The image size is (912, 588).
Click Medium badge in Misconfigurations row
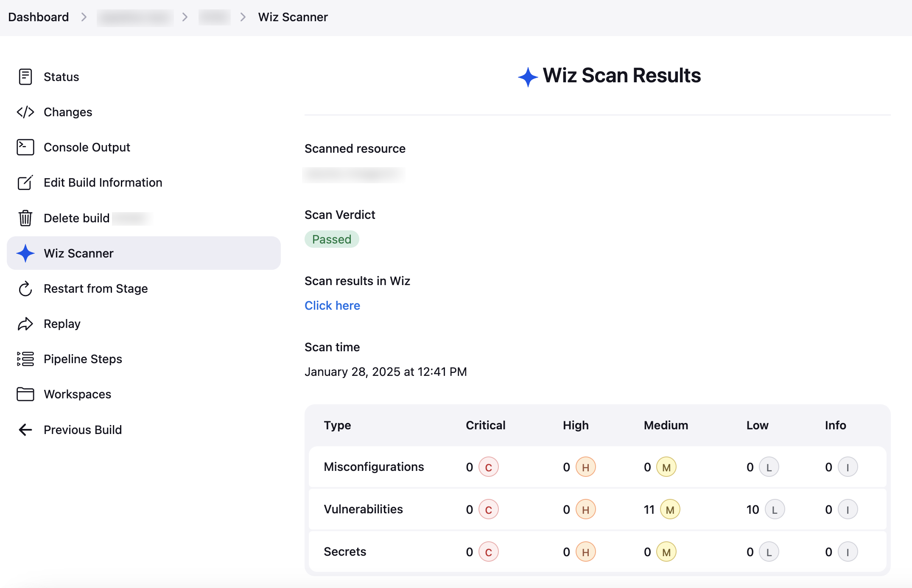tap(666, 467)
